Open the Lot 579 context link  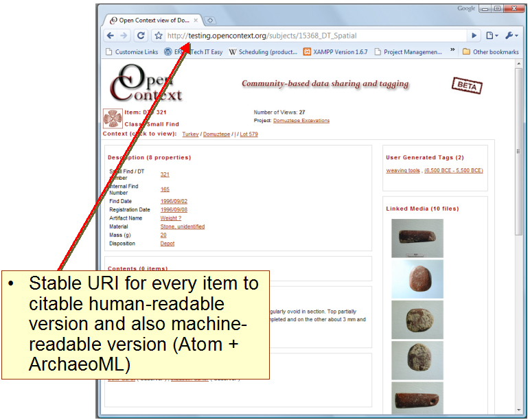(x=249, y=134)
